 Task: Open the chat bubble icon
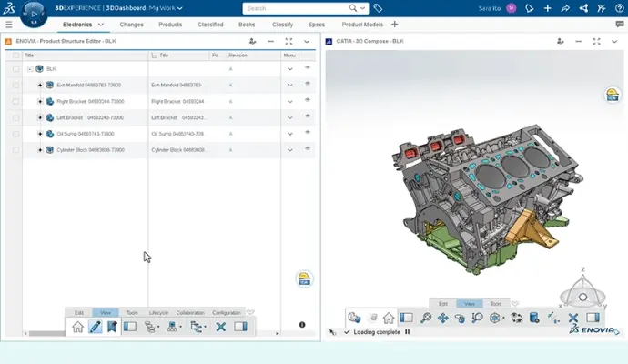tap(620, 25)
